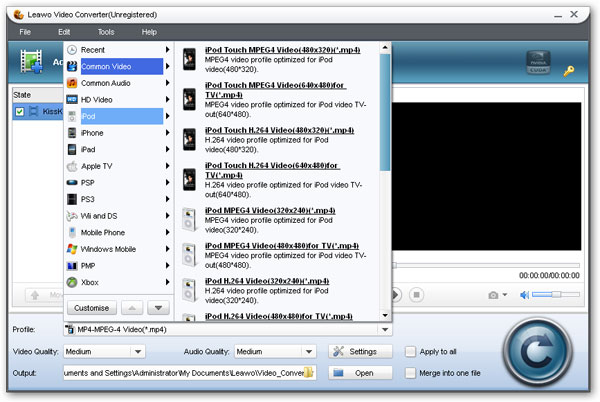Click the Stop playback button
The width and height of the screenshot is (600, 402).
[x=416, y=295]
